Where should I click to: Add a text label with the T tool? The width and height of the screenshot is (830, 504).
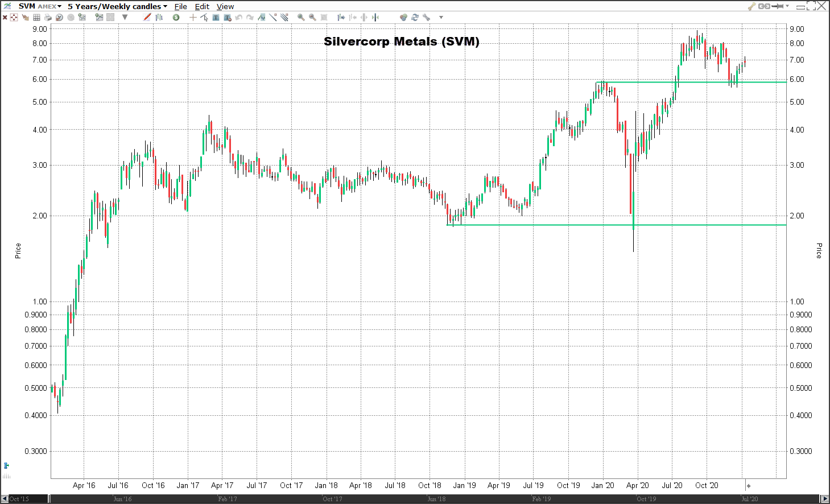click(216, 17)
